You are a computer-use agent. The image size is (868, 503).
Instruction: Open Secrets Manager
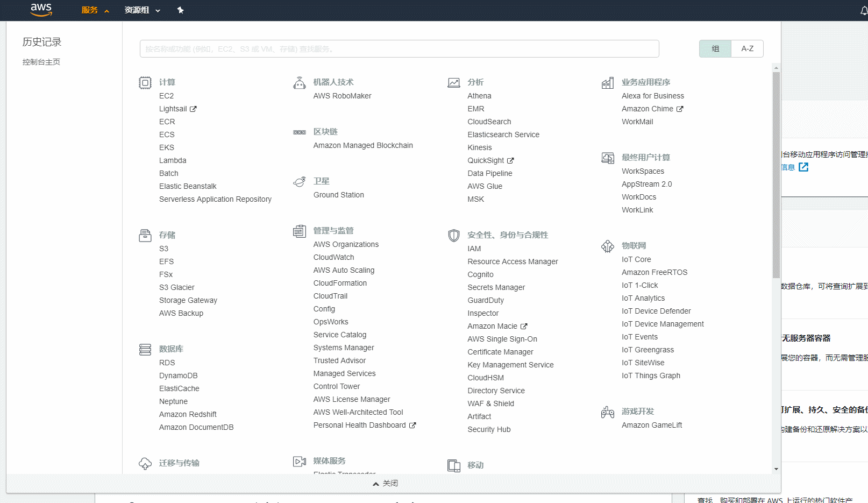[x=496, y=287]
